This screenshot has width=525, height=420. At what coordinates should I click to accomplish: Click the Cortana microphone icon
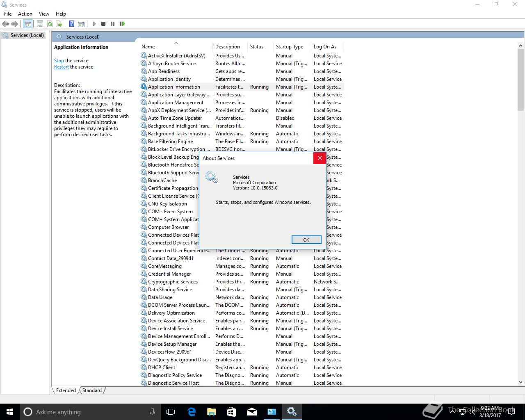[x=152, y=412]
